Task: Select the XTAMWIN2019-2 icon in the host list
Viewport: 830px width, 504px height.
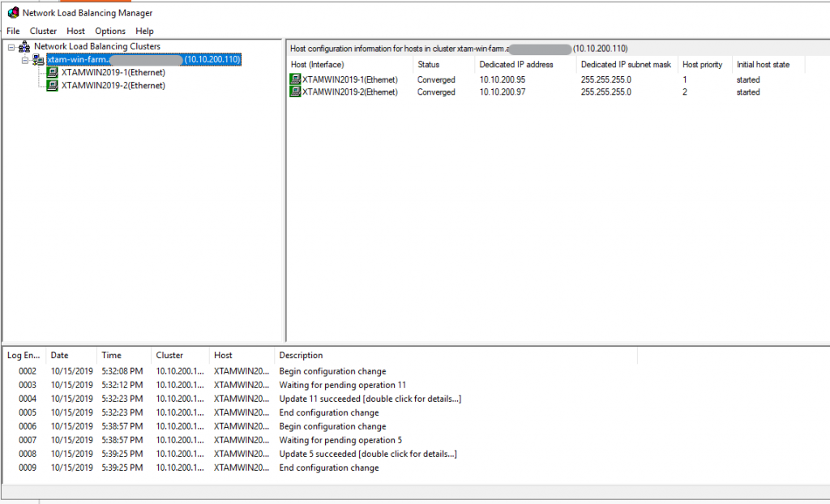Action: [295, 92]
